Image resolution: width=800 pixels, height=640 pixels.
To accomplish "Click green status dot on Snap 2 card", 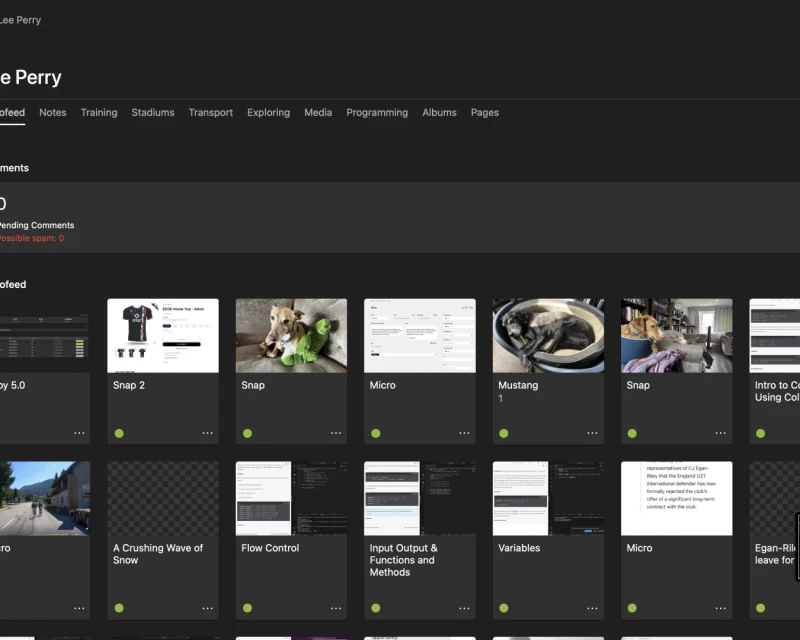I will pyautogui.click(x=119, y=433).
